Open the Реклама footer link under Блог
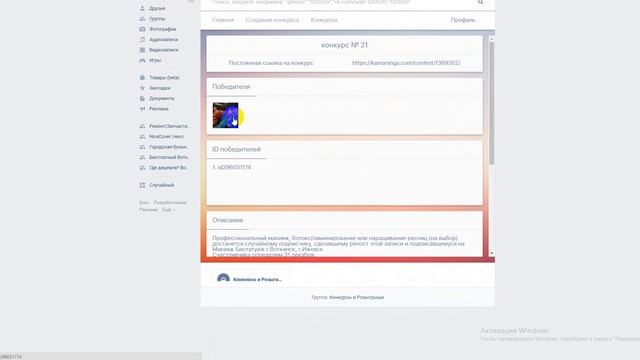 [x=148, y=209]
